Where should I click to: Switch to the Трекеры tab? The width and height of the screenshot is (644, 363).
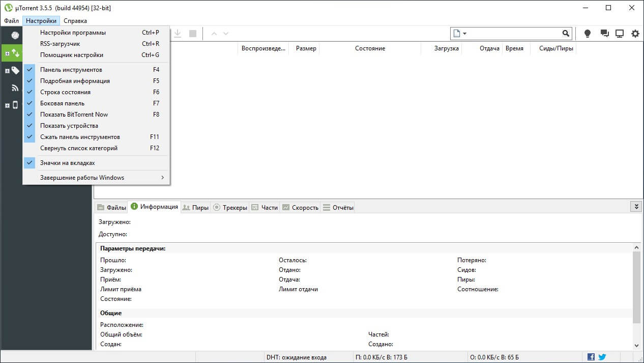tap(230, 207)
